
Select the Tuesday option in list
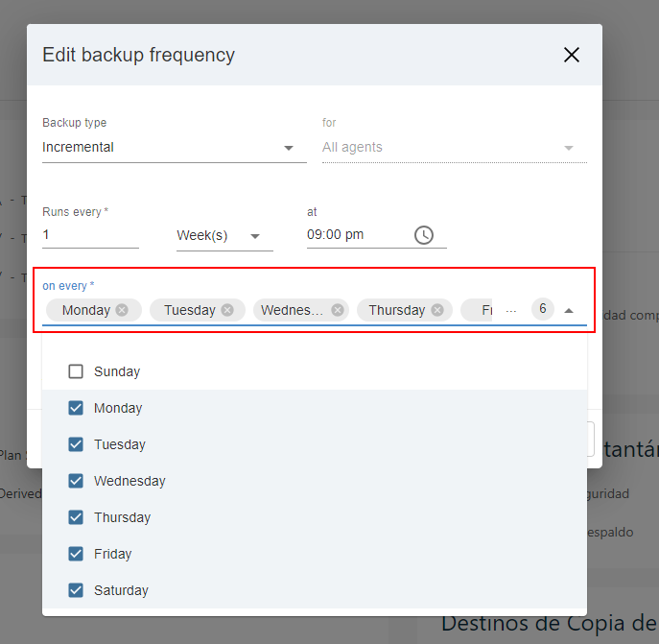[x=119, y=444]
